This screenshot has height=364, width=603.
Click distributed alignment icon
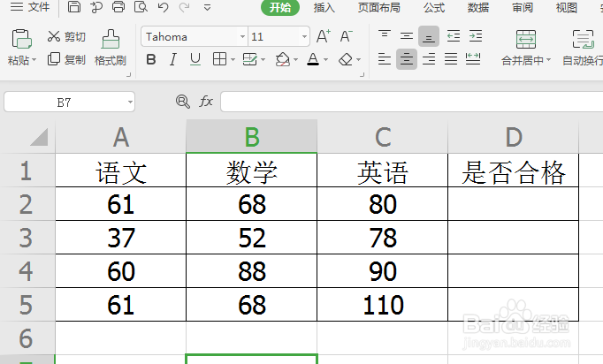(x=473, y=59)
